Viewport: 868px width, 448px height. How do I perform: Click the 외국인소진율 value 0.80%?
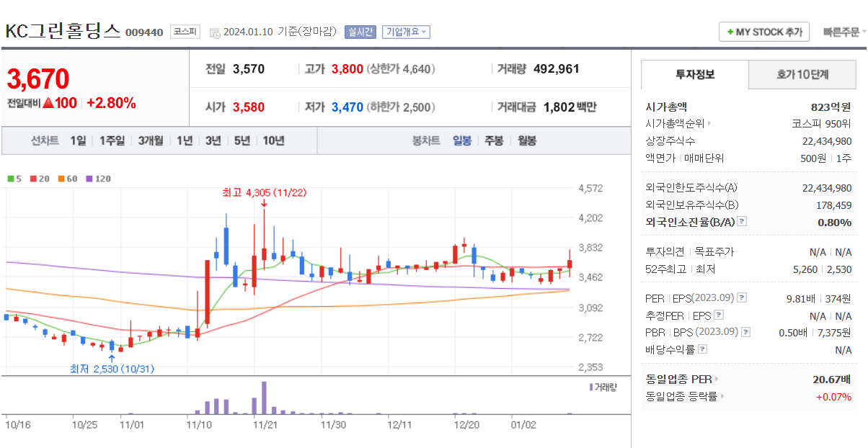click(835, 222)
